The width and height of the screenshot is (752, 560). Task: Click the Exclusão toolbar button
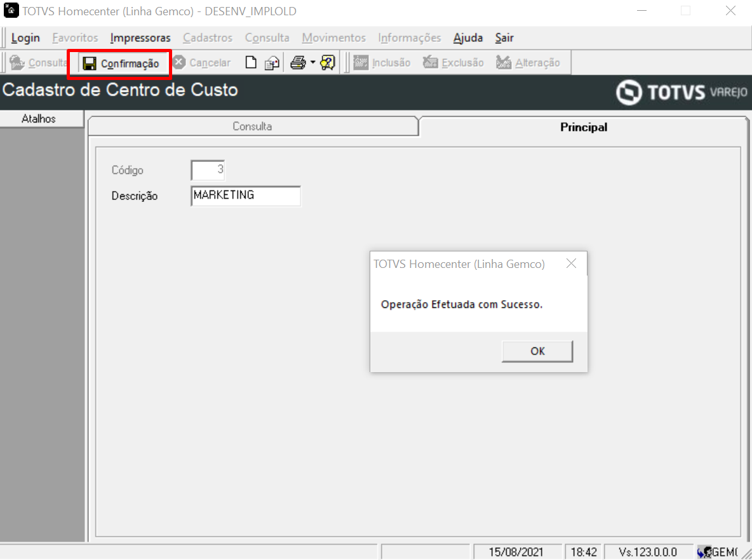pos(453,63)
